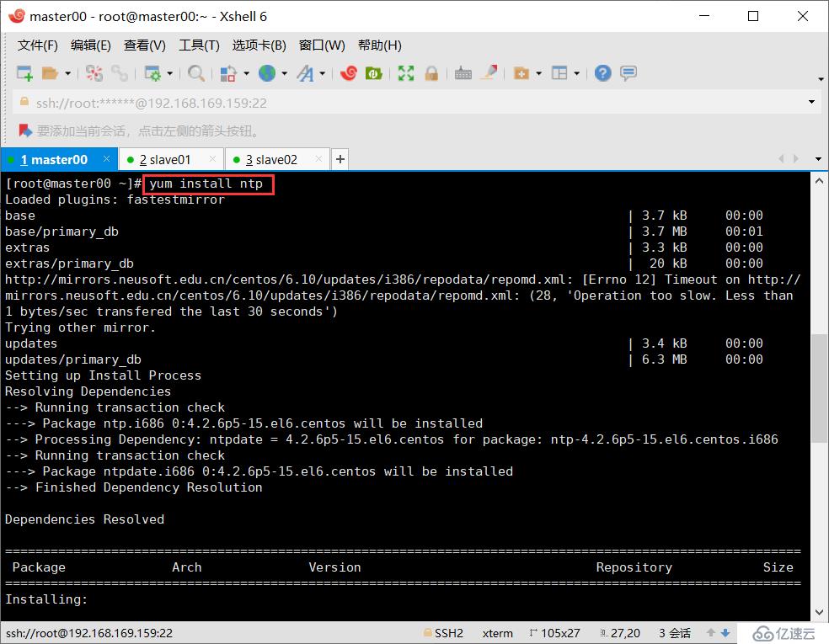Click the 'Dependencies Resolved' terminal line
The image size is (829, 644).
pyautogui.click(x=84, y=519)
